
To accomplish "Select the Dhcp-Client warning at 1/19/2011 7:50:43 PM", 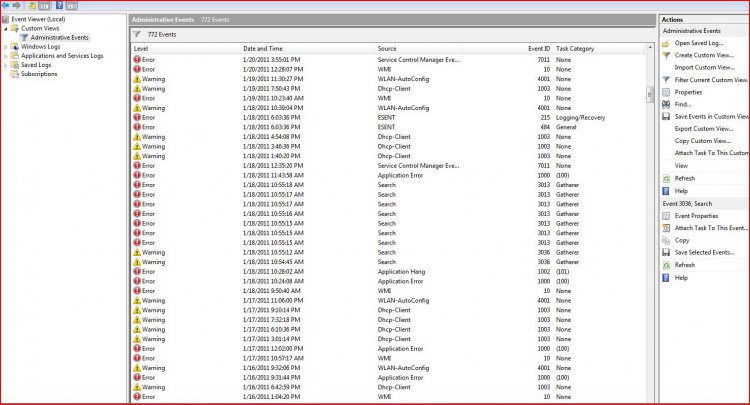I will pyautogui.click(x=388, y=88).
